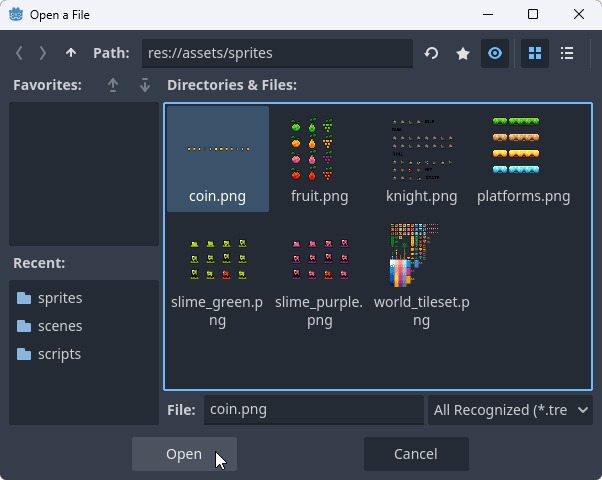Screen dimensions: 602x480
Task: Click the File name input field
Action: pyautogui.click(x=313, y=409)
